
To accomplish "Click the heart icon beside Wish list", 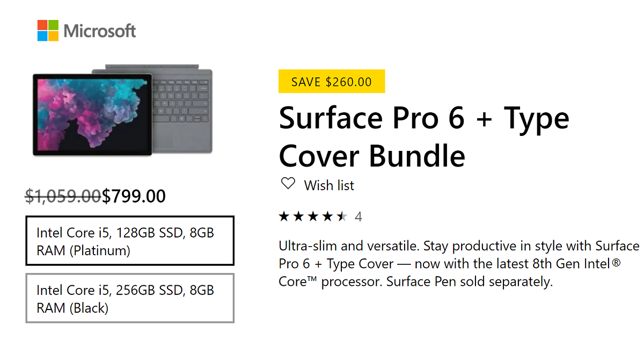I will (x=288, y=184).
